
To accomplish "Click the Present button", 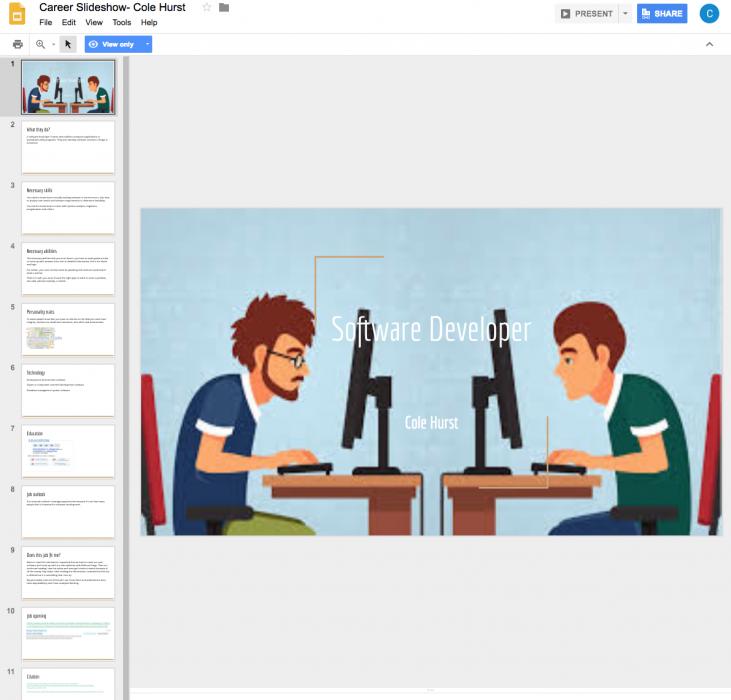I will [x=587, y=14].
